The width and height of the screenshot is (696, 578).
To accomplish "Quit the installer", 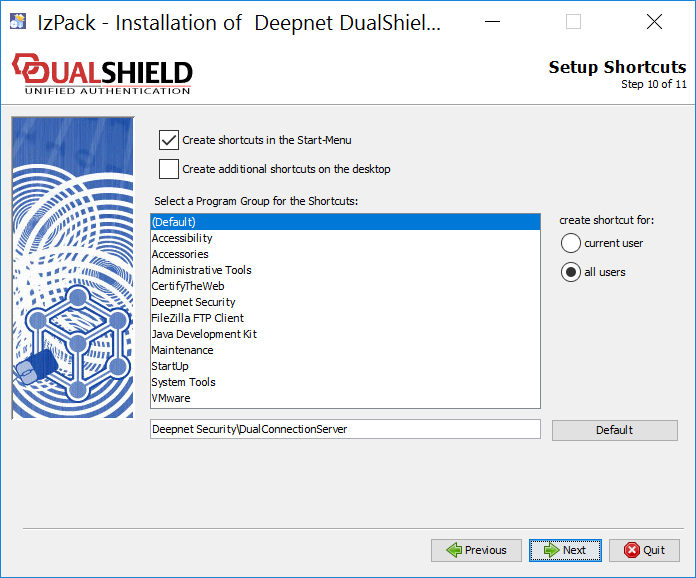I will point(645,550).
